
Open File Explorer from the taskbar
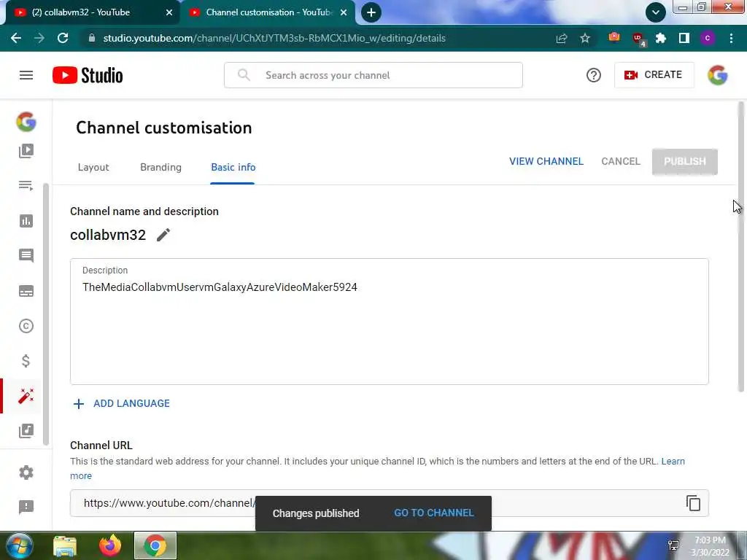(65, 545)
